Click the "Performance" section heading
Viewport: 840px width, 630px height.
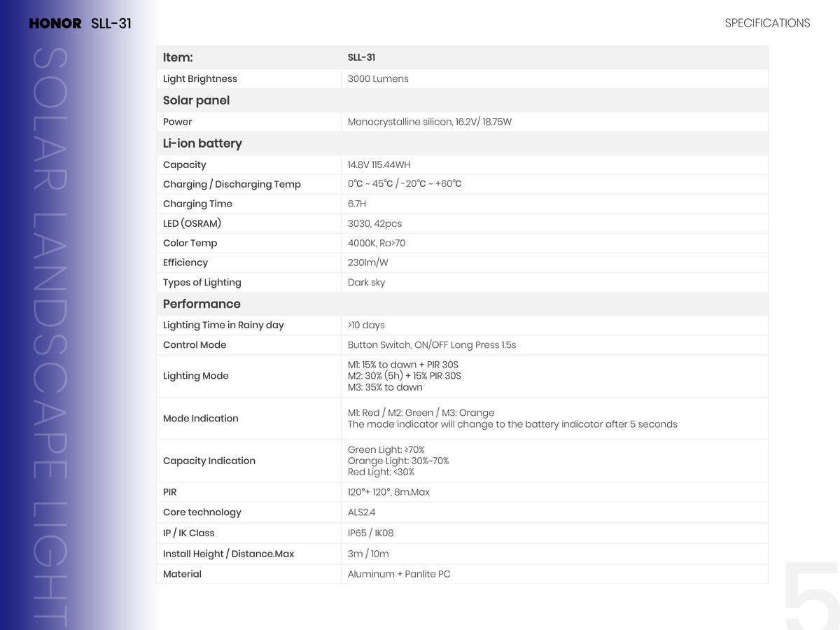click(x=202, y=304)
